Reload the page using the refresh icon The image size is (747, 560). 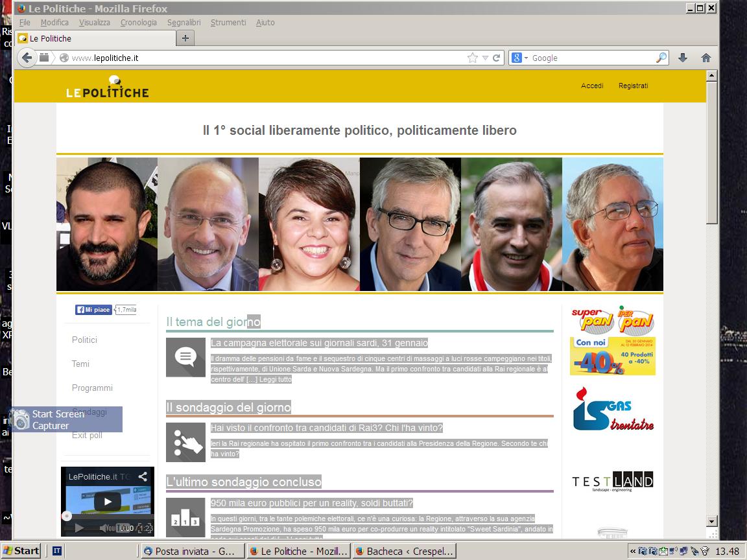[x=497, y=58]
